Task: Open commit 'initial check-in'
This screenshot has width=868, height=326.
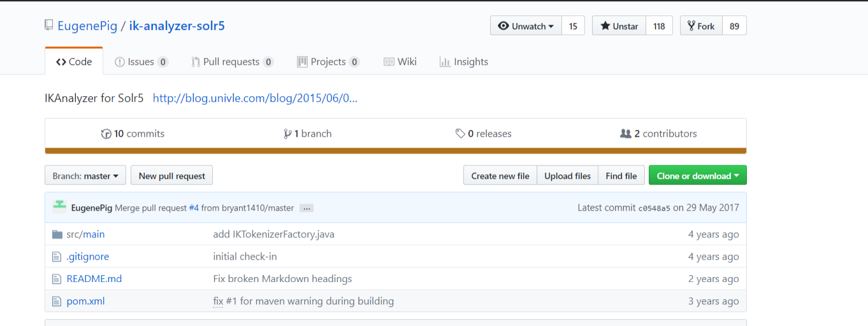Action: (245, 257)
